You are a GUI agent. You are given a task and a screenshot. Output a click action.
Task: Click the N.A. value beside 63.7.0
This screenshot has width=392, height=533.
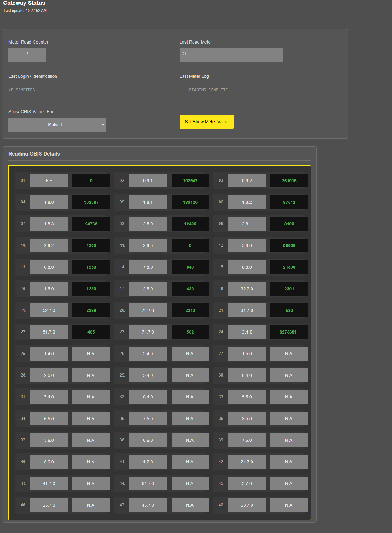tap(289, 505)
